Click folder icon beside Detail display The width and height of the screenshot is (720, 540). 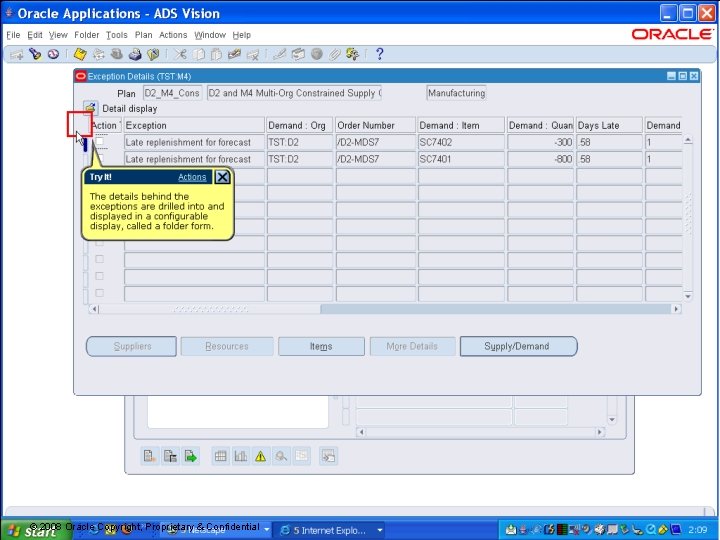coord(90,108)
